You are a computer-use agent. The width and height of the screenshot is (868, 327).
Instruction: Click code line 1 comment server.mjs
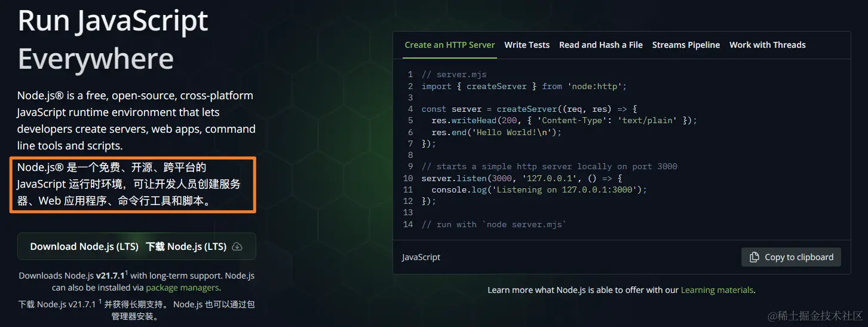point(454,75)
